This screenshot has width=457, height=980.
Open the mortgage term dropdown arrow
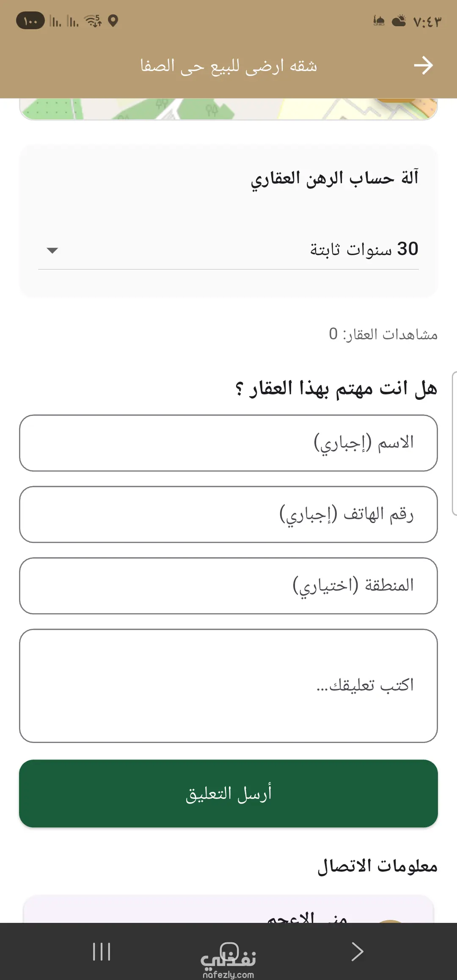(x=52, y=250)
